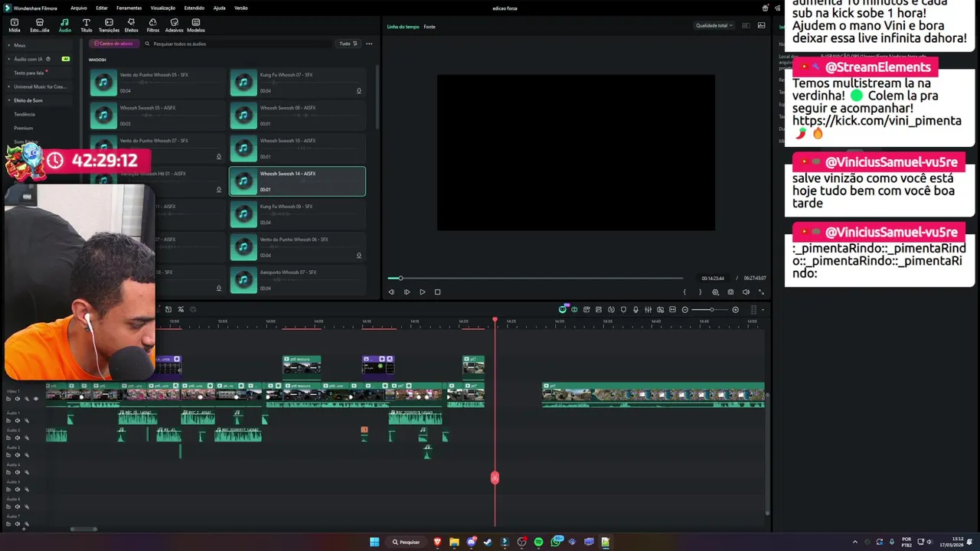Switch to the Fonte tab
980x551 pixels.
430,27
